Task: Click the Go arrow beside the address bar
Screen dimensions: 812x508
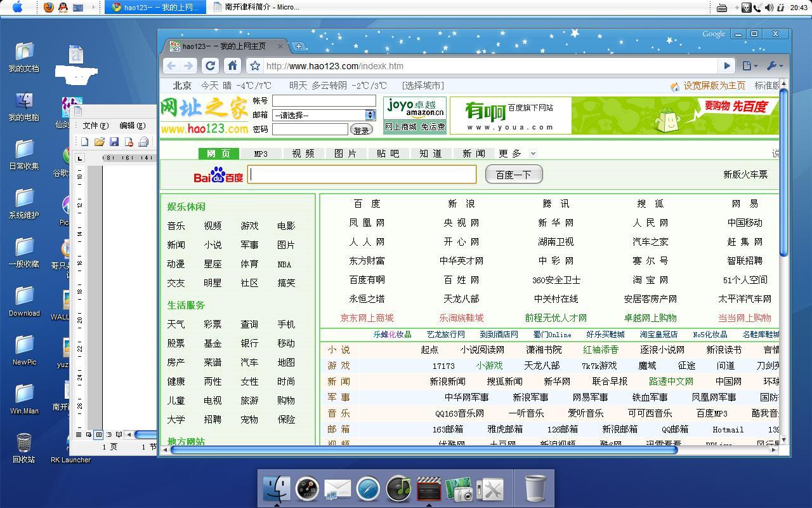Action: [x=727, y=65]
